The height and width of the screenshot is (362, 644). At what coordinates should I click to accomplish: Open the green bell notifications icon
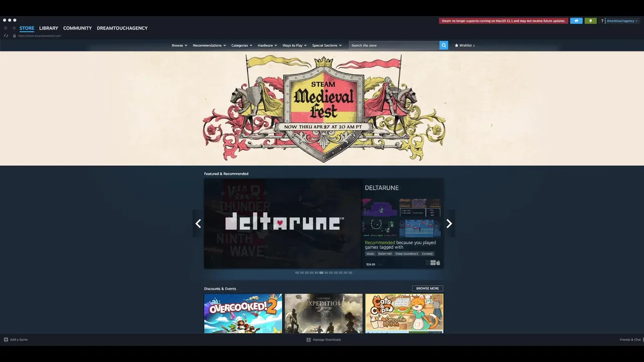[591, 21]
